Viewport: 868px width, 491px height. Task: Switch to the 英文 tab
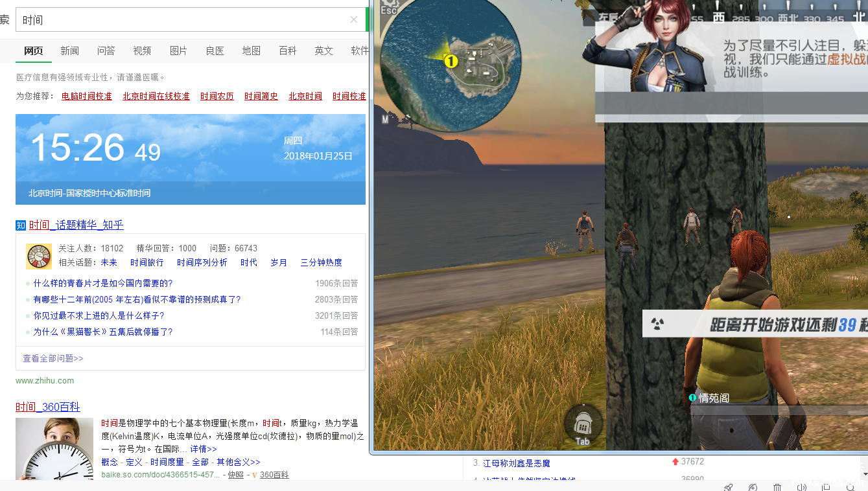tap(323, 51)
